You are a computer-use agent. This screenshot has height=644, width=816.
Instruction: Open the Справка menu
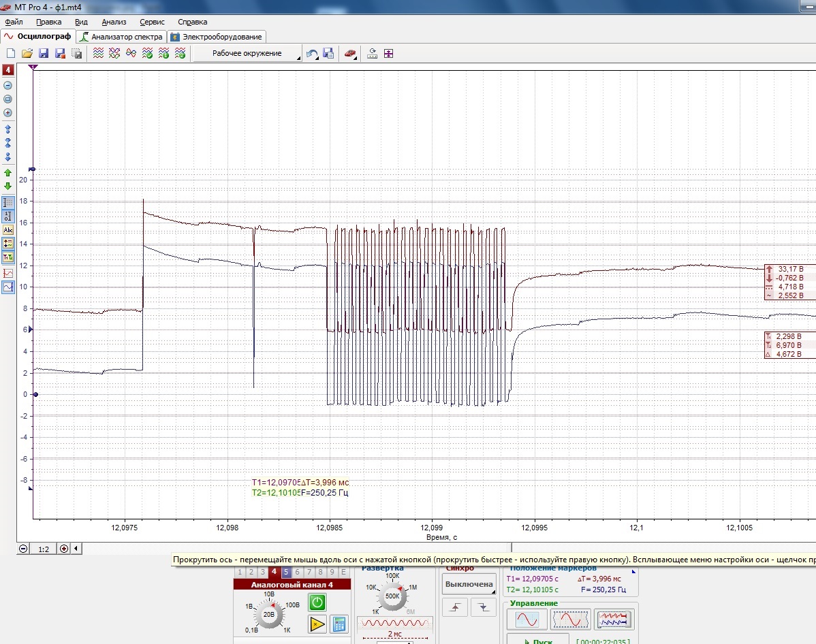point(193,22)
